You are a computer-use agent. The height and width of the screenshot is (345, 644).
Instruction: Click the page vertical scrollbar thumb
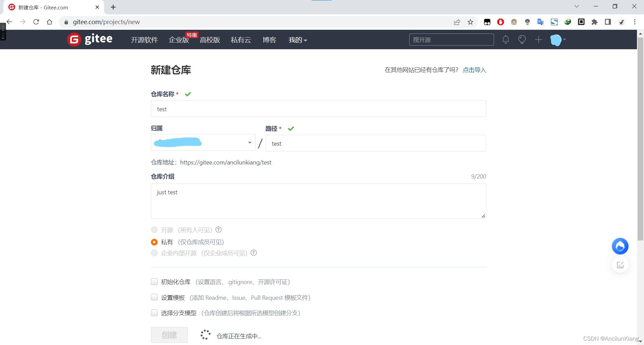640,139
